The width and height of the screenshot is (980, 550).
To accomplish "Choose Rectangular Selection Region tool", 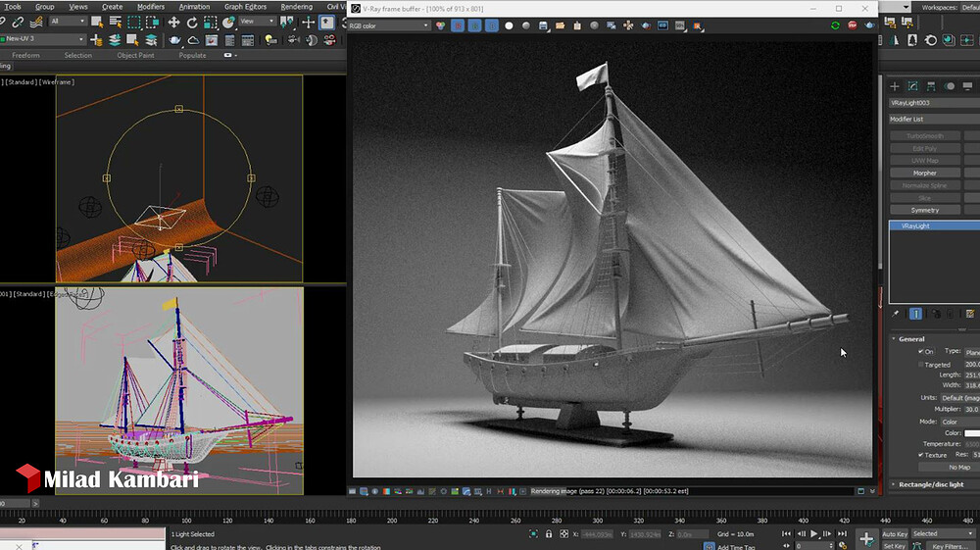I will [133, 22].
